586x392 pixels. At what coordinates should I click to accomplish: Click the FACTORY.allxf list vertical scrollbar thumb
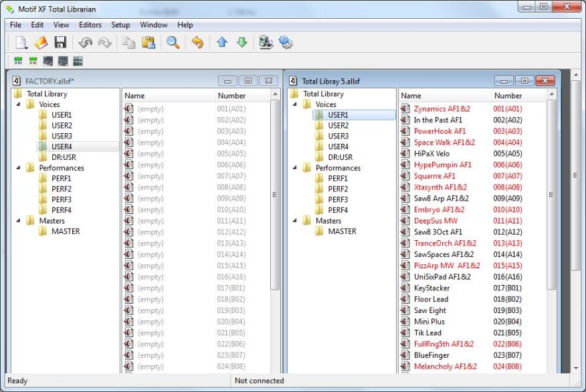tap(275, 194)
